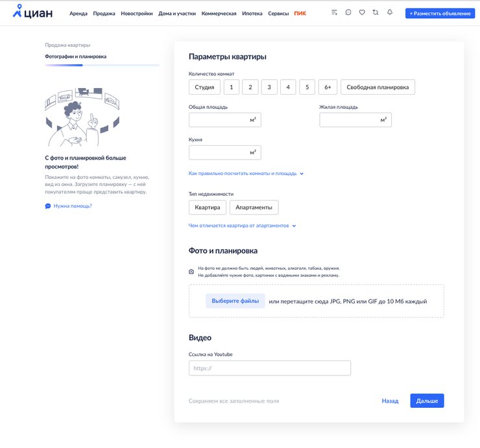Click the Дальше button
Viewport: 480px width, 448px height.
point(427,401)
